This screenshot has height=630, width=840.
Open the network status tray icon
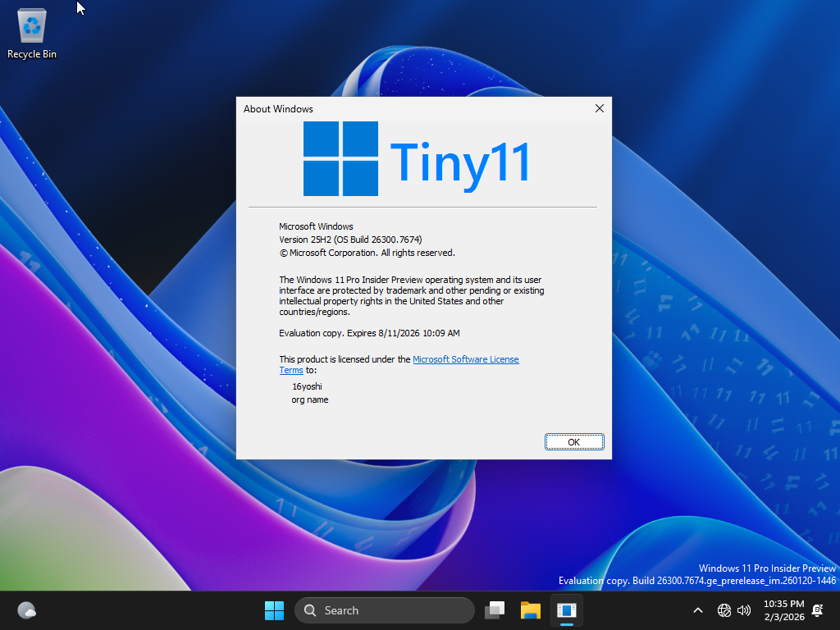pos(724,610)
